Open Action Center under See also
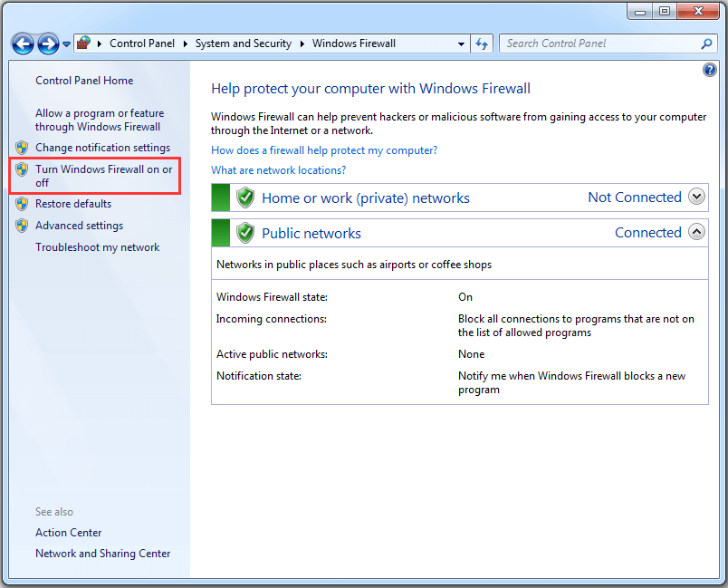728x588 pixels. tap(69, 532)
